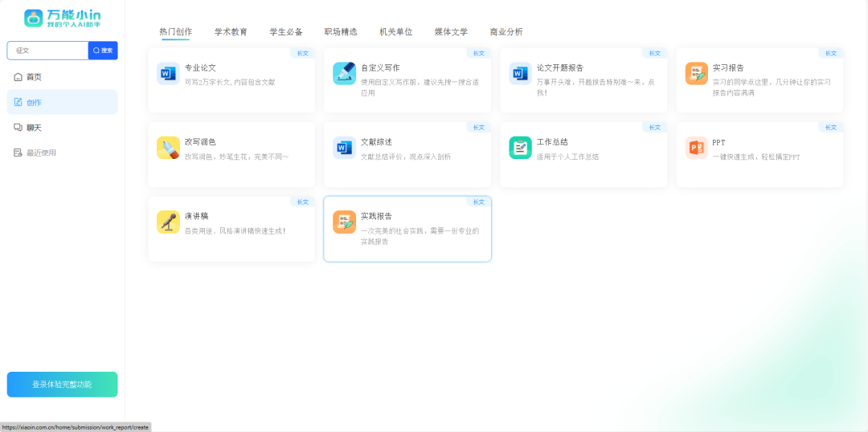The width and height of the screenshot is (868, 432).
Task: Select 创作 in the sidebar
Action: click(x=62, y=102)
